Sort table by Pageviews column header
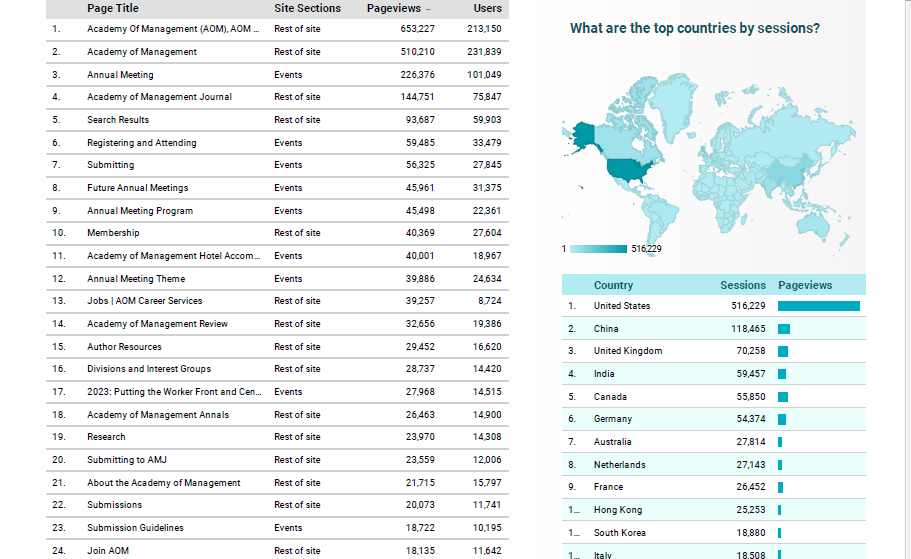The image size is (911, 559). (x=393, y=8)
